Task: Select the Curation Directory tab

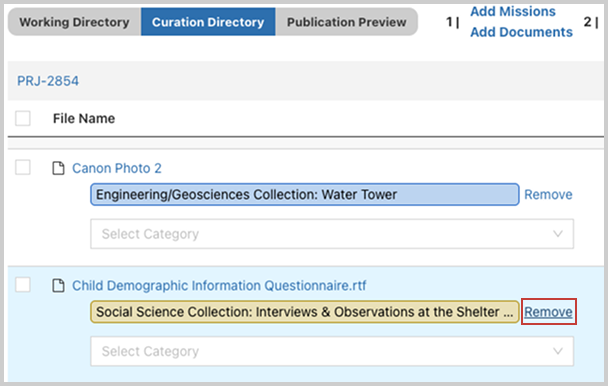Action: [x=208, y=22]
